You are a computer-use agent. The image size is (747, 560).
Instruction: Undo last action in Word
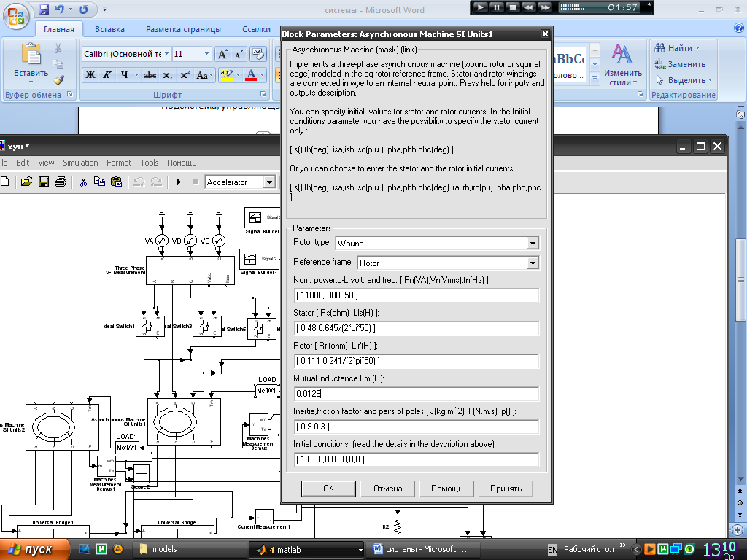[60, 9]
